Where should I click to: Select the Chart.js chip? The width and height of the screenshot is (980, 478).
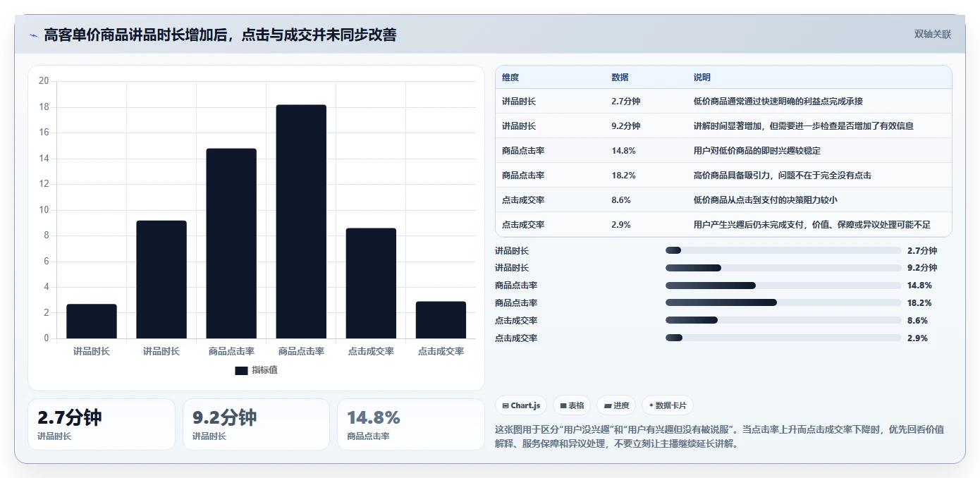pos(521,405)
